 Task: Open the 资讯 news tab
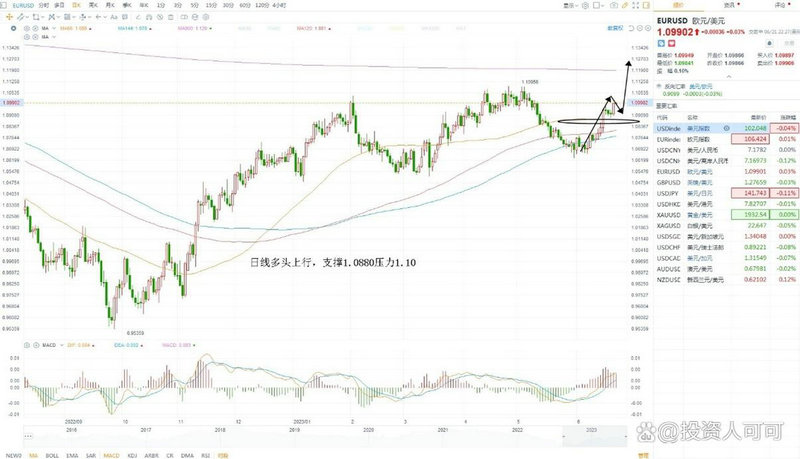[731, 5]
